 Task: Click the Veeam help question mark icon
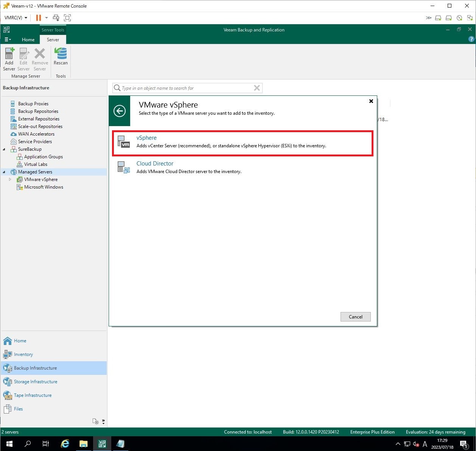click(x=471, y=39)
